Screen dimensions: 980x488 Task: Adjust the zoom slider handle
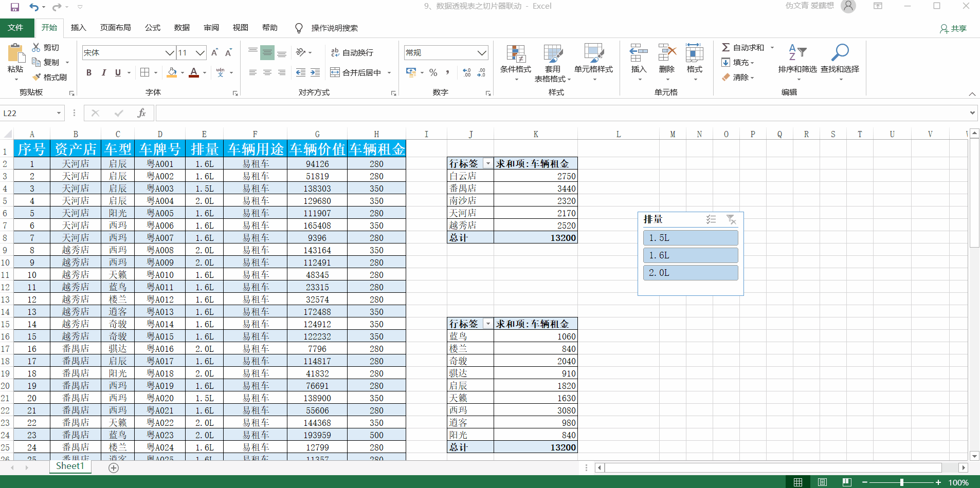point(902,482)
